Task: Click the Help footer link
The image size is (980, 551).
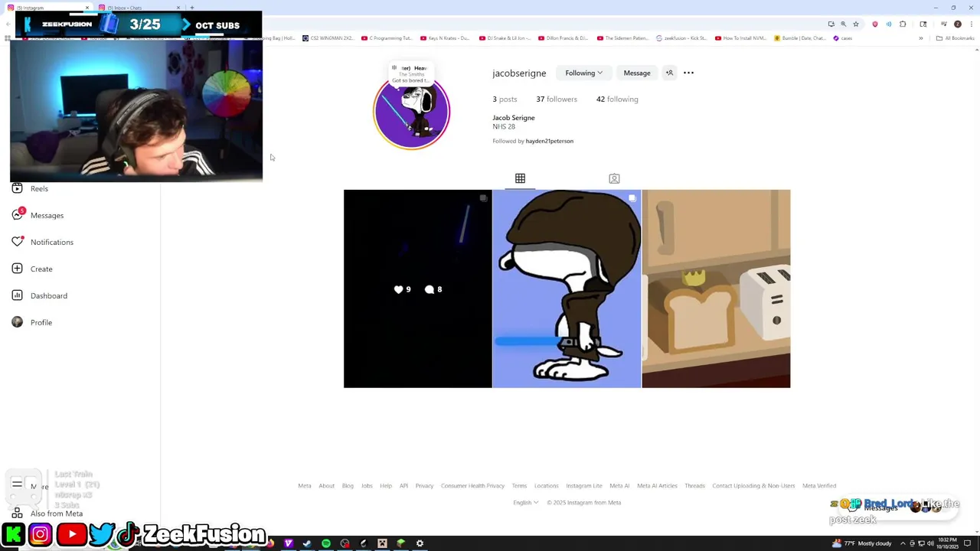Action: pos(386,485)
